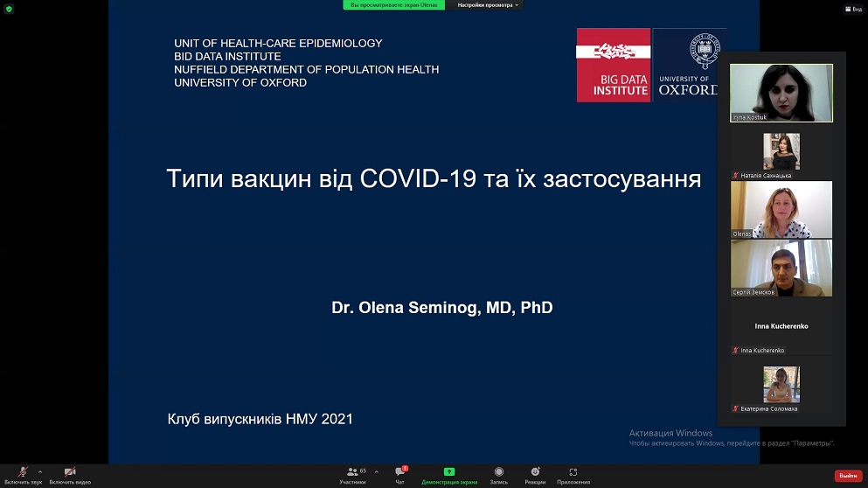Image resolution: width=868 pixels, height=488 pixels.
Task: Open the Приложения apps icon
Action: 573,473
